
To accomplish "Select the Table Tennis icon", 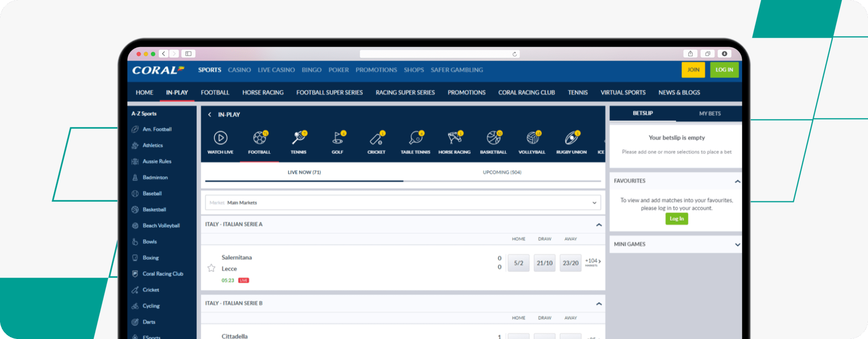I will tap(416, 138).
